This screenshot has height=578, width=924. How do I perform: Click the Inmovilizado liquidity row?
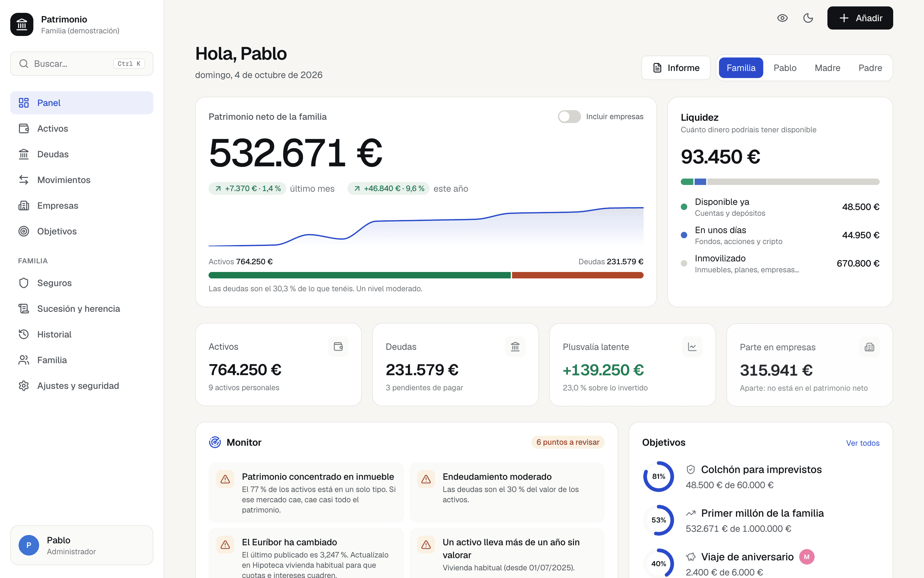[x=780, y=263]
